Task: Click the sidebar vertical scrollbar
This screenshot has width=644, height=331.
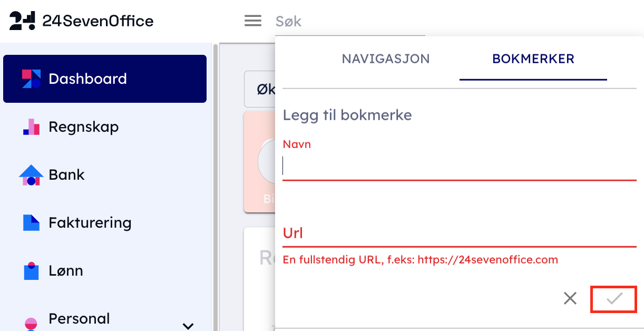Action: coord(215,184)
